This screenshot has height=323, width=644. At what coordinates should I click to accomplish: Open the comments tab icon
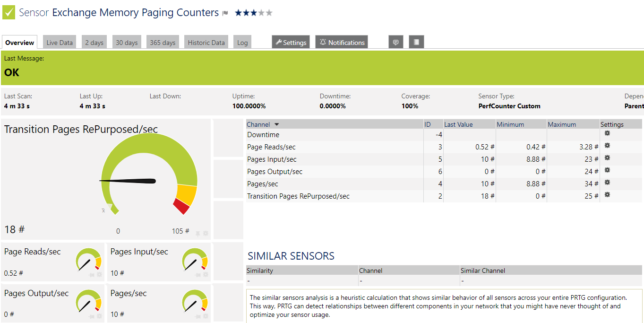coord(395,42)
